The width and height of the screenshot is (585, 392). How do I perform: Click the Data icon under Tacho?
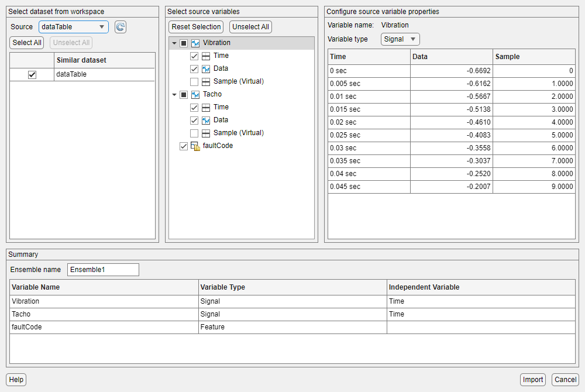tap(206, 121)
